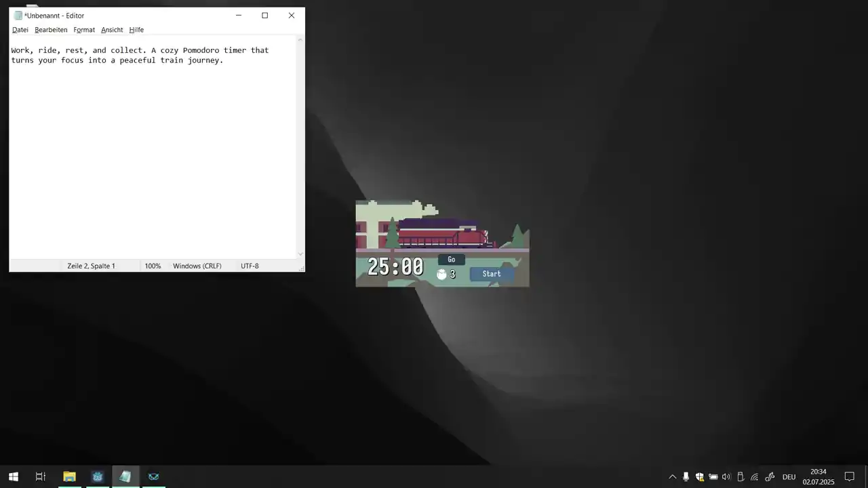Click the Windows (CRLF) status entry

coord(197,266)
